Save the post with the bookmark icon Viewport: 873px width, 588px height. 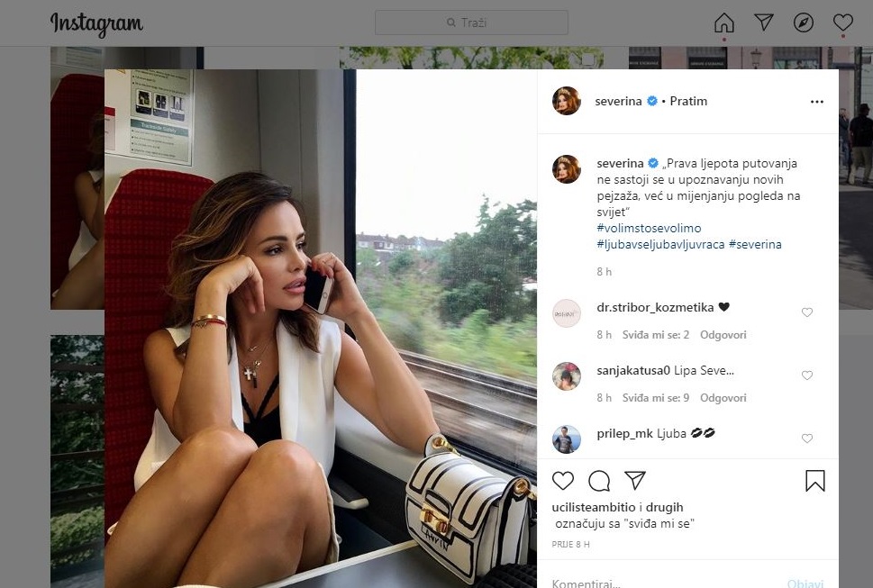click(x=815, y=481)
